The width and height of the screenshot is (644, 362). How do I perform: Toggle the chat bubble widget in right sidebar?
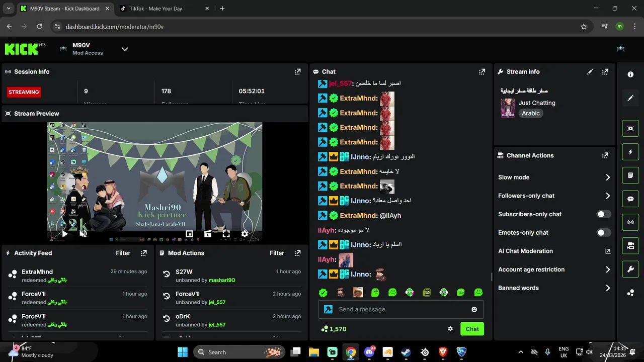coord(630,199)
